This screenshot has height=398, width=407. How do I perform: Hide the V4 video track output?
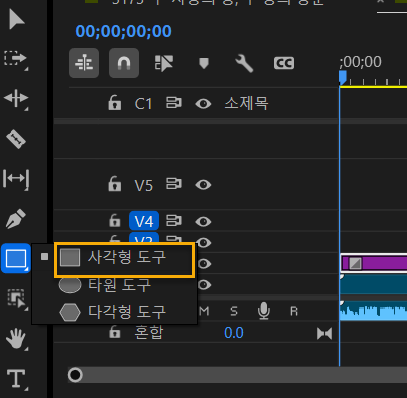point(203,221)
